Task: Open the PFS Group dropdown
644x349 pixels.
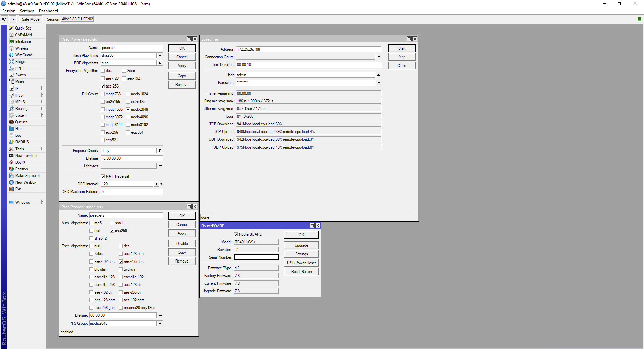Action: (160, 323)
